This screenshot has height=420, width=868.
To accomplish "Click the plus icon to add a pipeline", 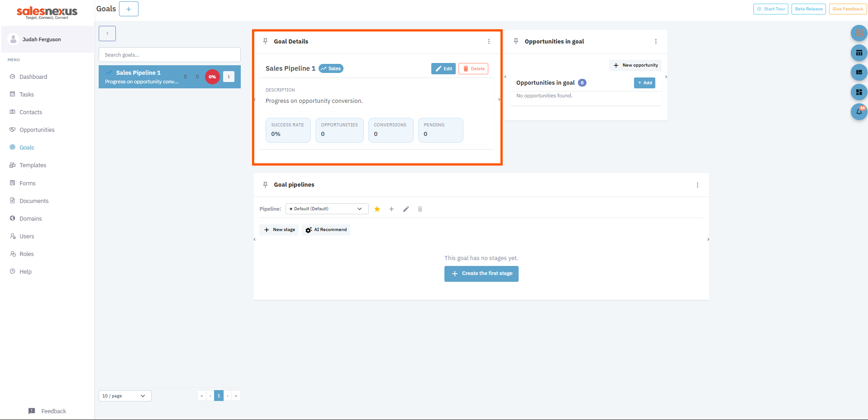I will (x=391, y=209).
